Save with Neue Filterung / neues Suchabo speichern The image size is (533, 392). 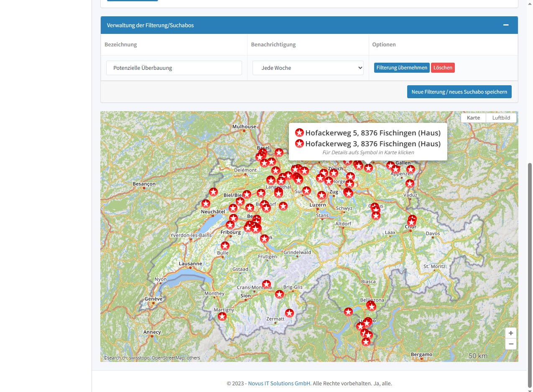click(x=459, y=92)
